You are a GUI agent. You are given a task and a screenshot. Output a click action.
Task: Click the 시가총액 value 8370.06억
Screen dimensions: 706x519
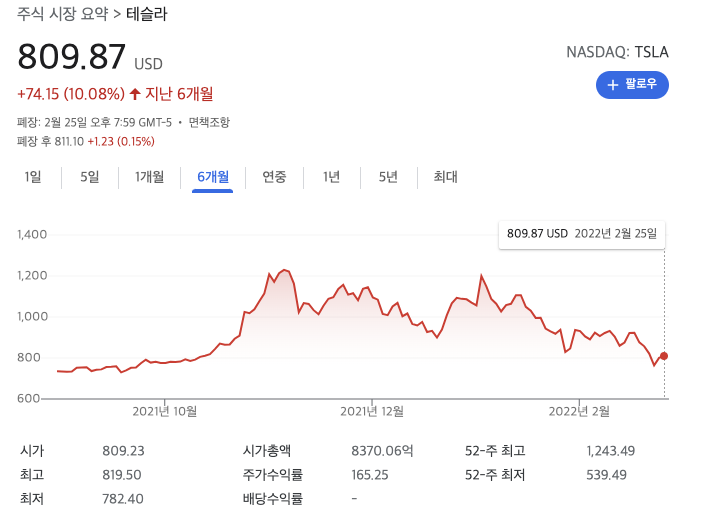pos(382,451)
